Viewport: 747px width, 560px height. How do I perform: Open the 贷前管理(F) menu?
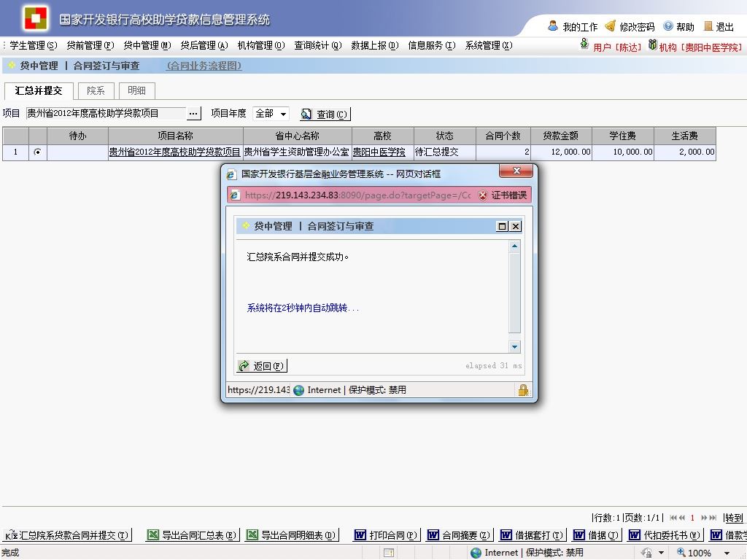tap(90, 46)
